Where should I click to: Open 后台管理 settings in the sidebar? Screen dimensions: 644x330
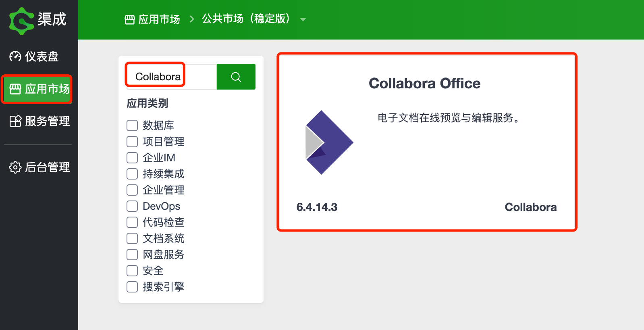click(x=39, y=167)
